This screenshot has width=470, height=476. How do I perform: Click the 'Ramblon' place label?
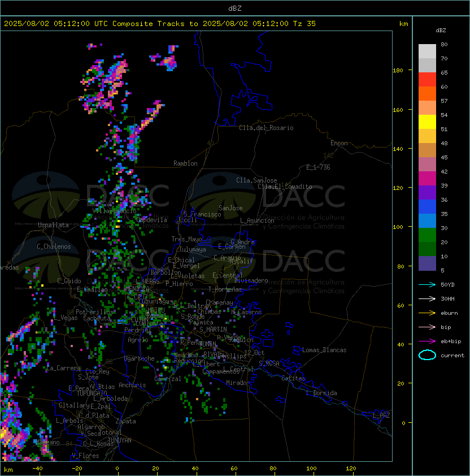click(185, 163)
